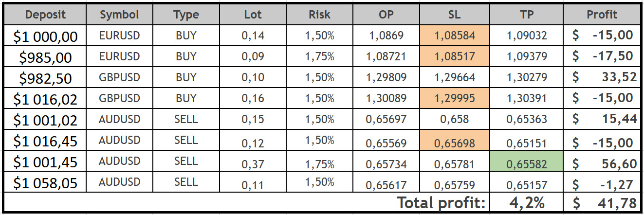The image size is (644, 215).
Task: Select the deposit value $982,50
Action: pyautogui.click(x=45, y=78)
